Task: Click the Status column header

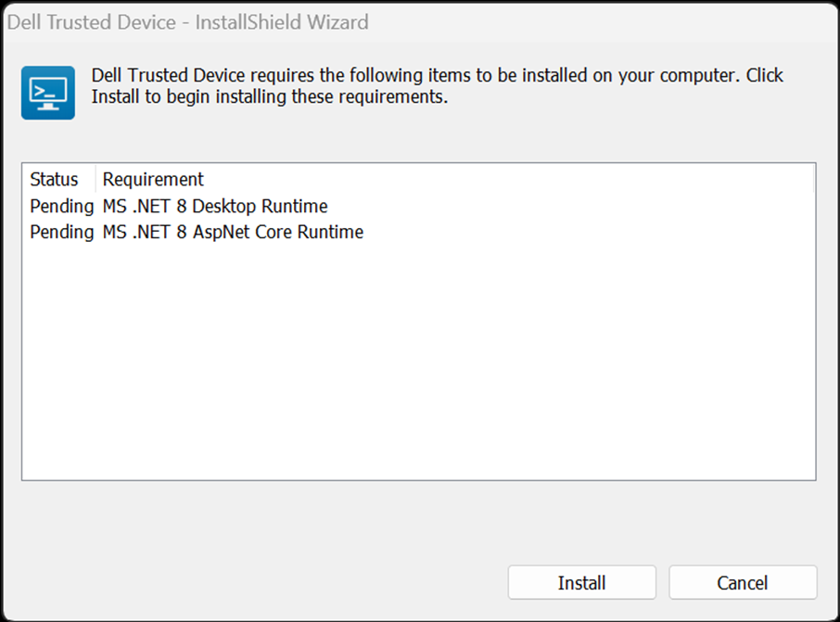Action: (54, 179)
